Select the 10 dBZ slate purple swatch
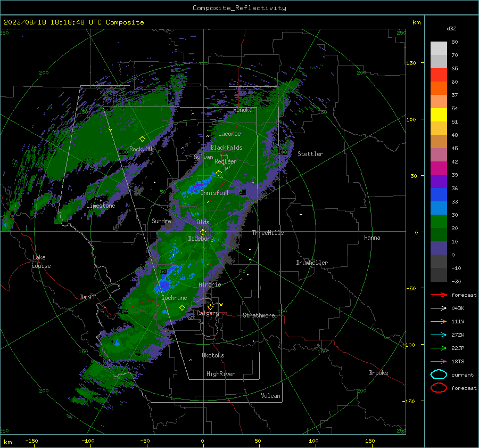This screenshot has height=448, width=479. (x=439, y=248)
